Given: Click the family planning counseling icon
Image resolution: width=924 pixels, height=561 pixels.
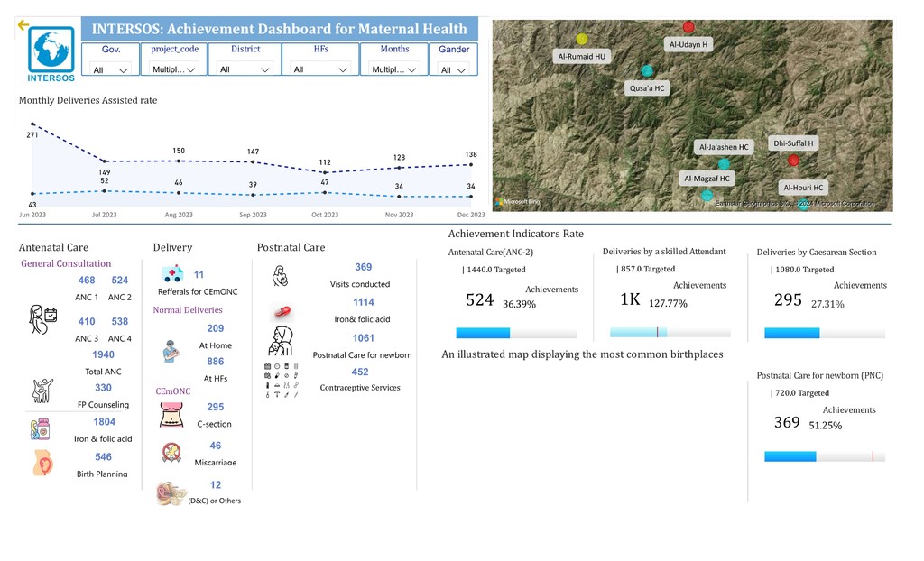Looking at the screenshot, I should 43,390.
